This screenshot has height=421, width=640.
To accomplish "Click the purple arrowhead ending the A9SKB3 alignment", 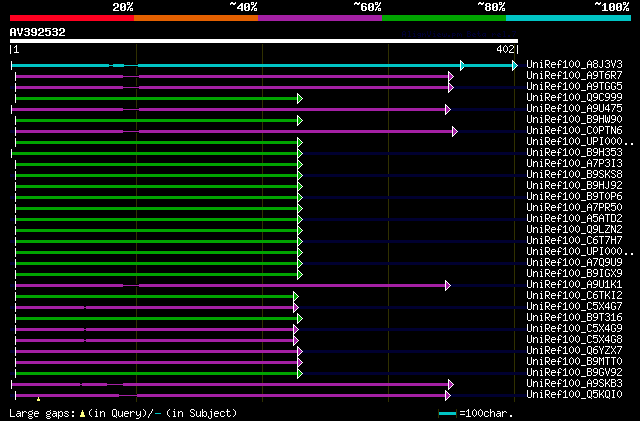I will pos(451,385).
